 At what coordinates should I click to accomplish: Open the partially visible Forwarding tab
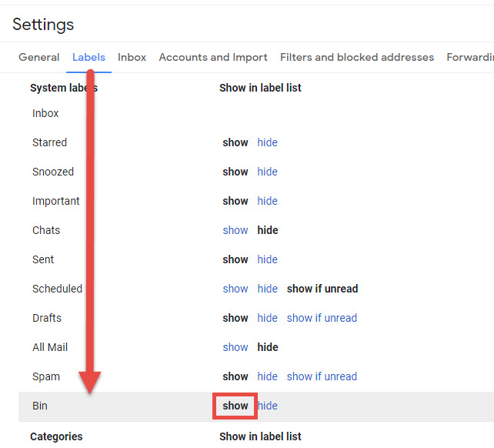click(469, 57)
